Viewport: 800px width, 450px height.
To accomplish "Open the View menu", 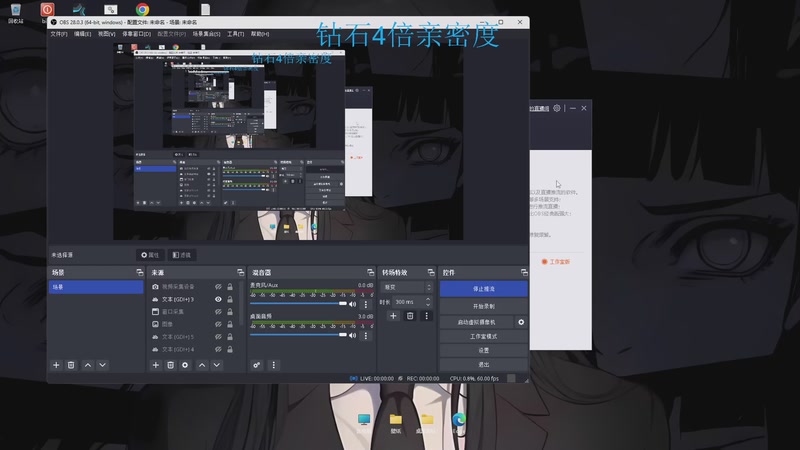I will click(x=106, y=34).
